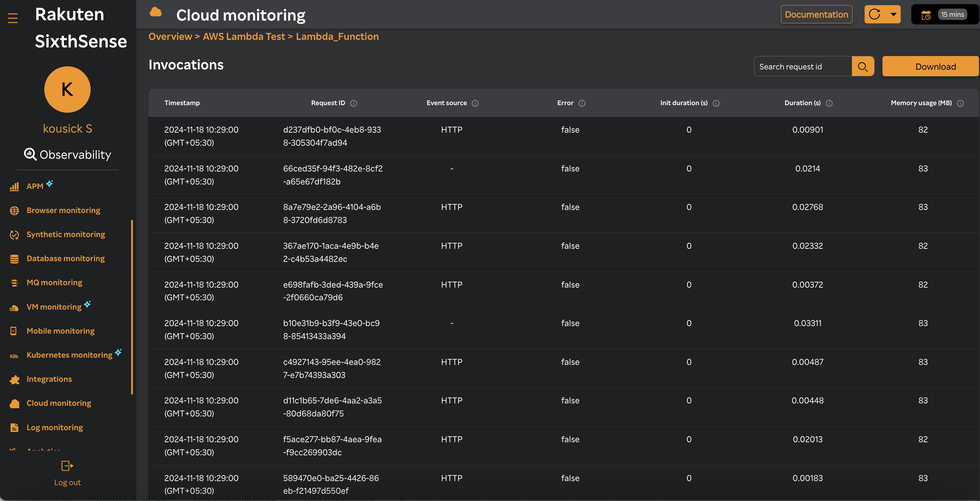Select Mobile monitoring in sidebar
Screen dimensions: 980x501
pyautogui.click(x=60, y=331)
